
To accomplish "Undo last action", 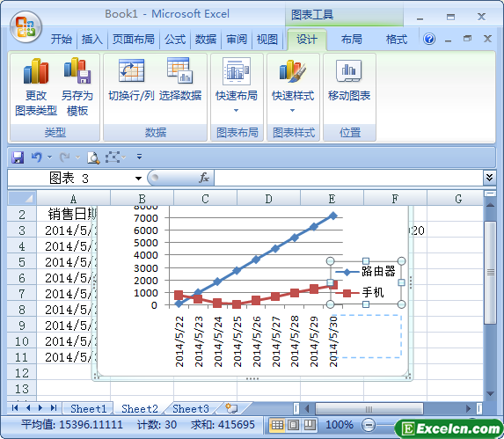I will point(36,157).
